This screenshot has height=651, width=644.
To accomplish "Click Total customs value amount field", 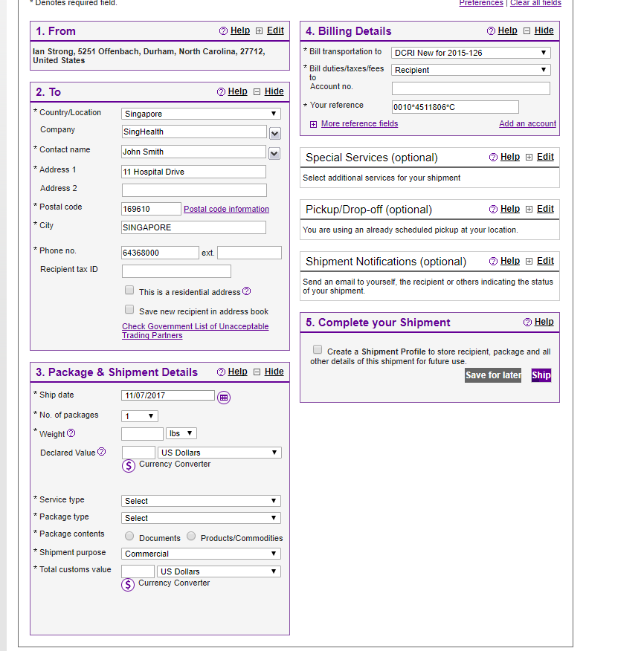I will pyautogui.click(x=138, y=571).
